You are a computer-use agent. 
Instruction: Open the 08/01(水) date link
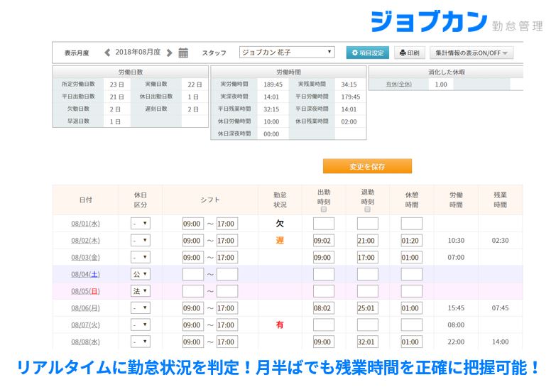85,224
